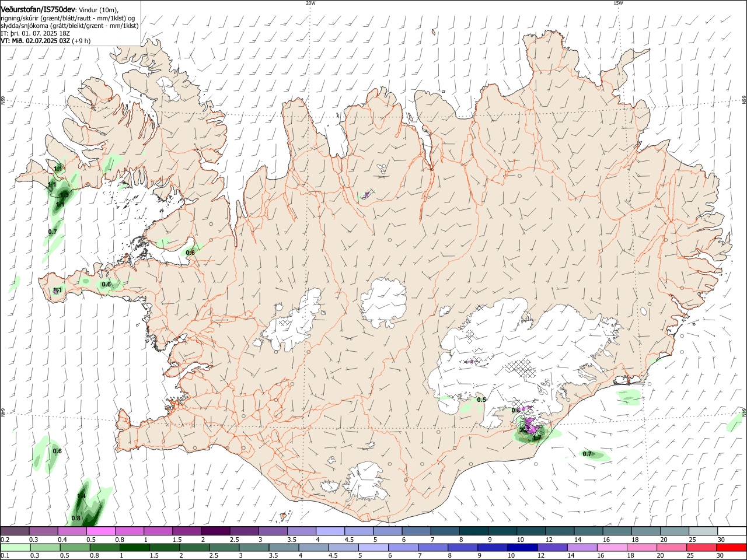The image size is (747, 560).
Task: Click the 'slydda/snjókoma (grátt/bleikt/grænt - mm/1klst)' line
Action: tap(69, 26)
